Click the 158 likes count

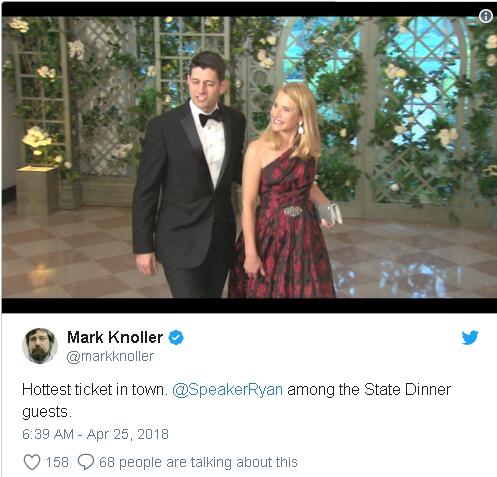click(57, 462)
